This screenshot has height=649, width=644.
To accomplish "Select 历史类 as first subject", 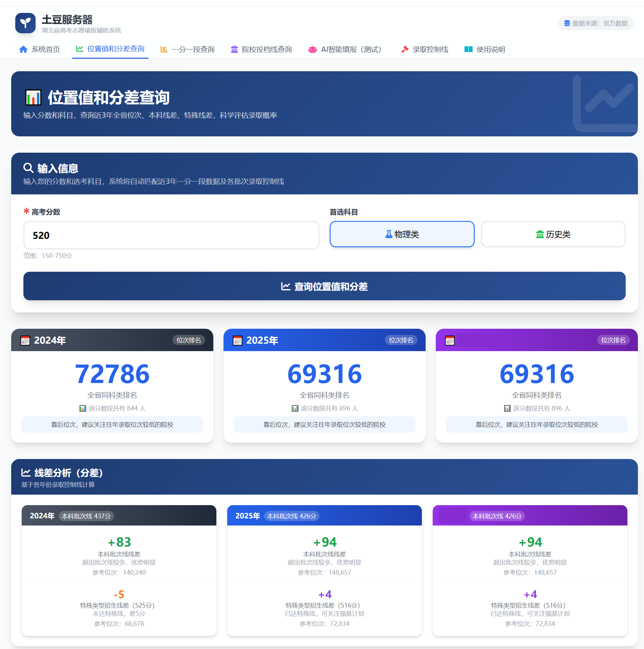I will tap(553, 234).
